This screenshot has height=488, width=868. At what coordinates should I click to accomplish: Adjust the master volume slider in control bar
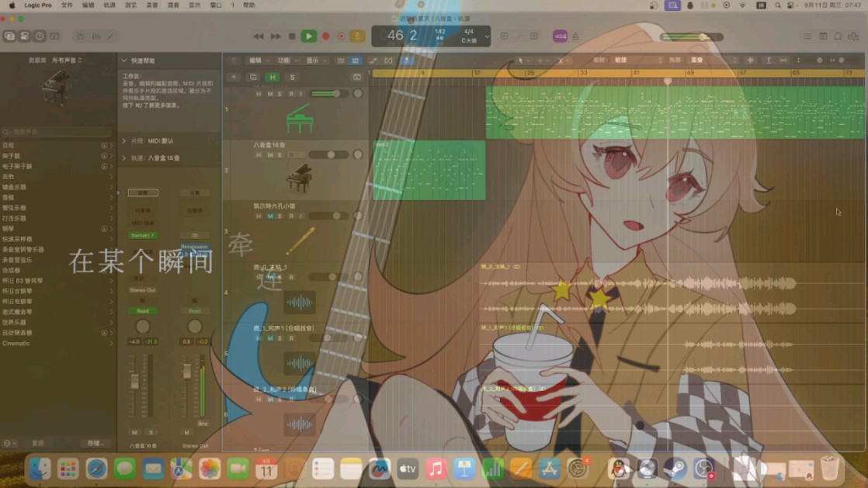point(692,37)
